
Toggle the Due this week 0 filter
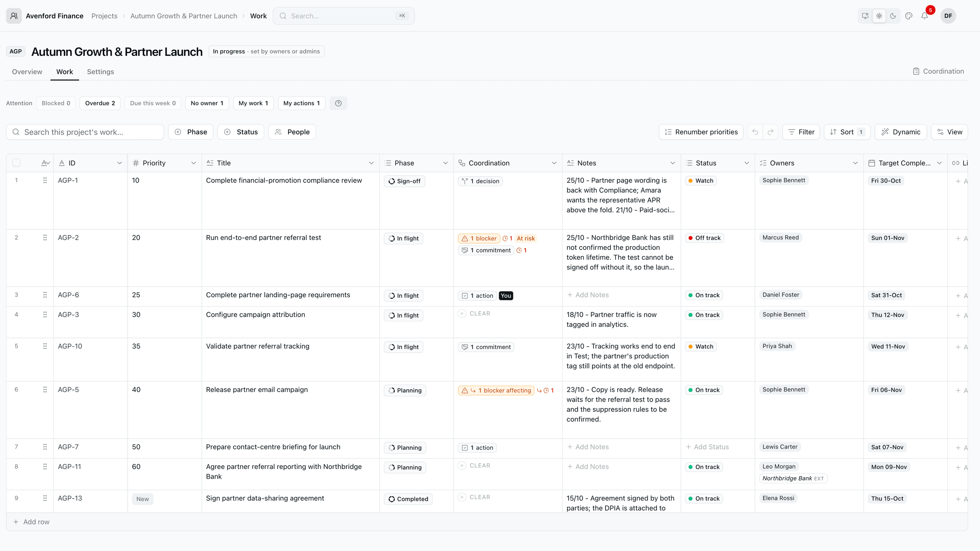[x=153, y=103]
